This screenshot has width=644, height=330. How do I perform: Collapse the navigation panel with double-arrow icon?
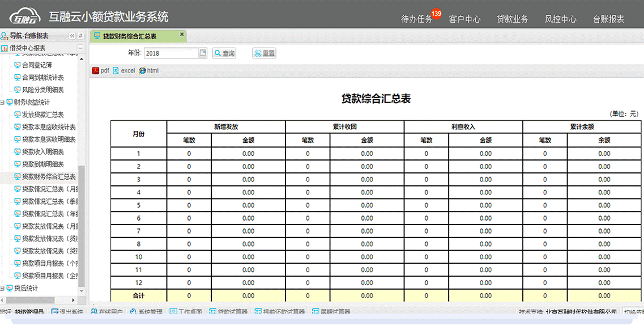pos(72,36)
